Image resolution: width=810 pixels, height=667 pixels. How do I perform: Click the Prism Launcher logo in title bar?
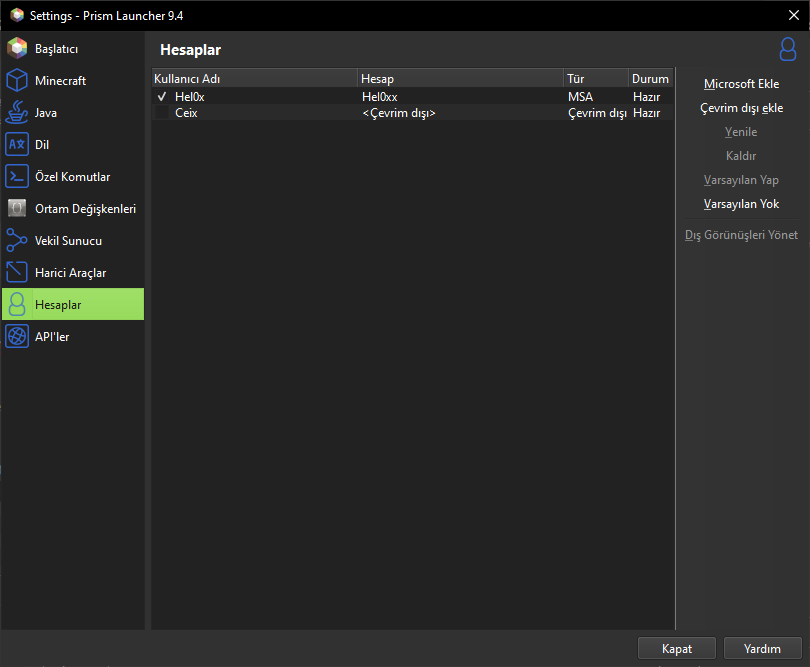17,15
